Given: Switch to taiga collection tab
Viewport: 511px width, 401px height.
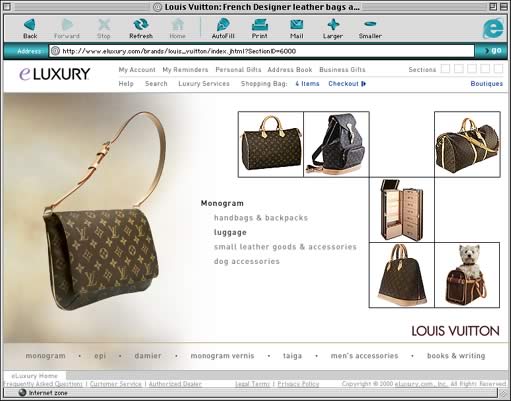Looking at the screenshot, I should (x=292, y=356).
